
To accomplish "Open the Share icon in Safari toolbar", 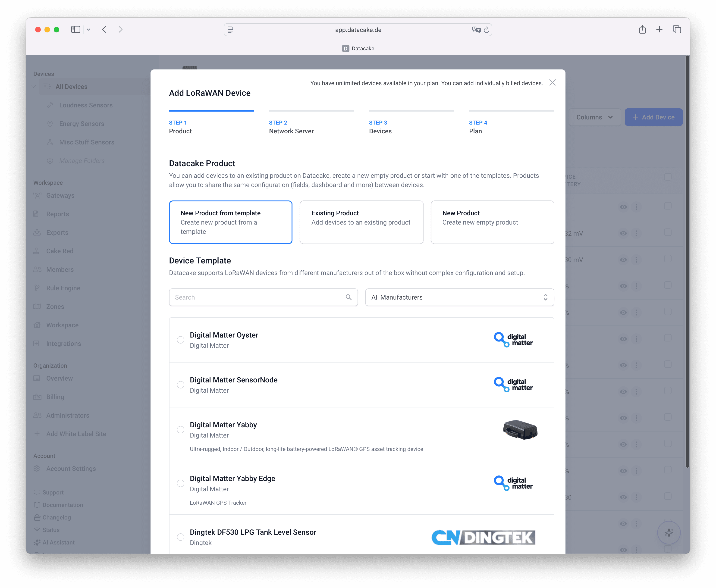I will 642,29.
